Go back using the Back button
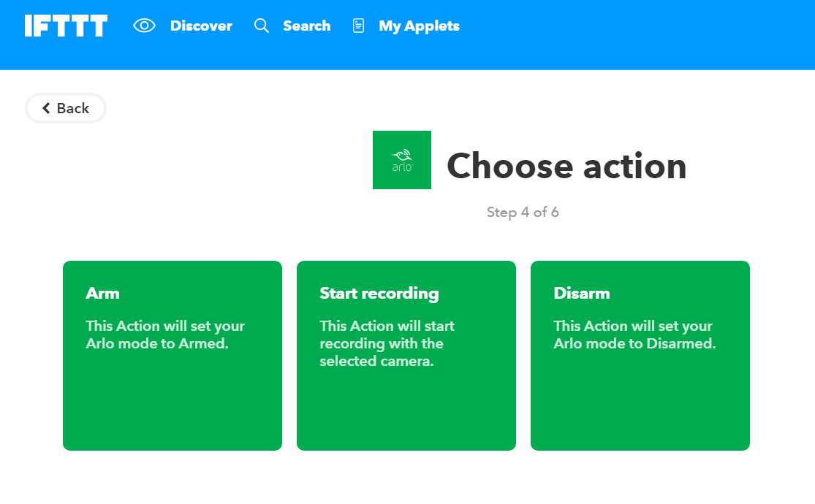815x504 pixels. tap(66, 108)
